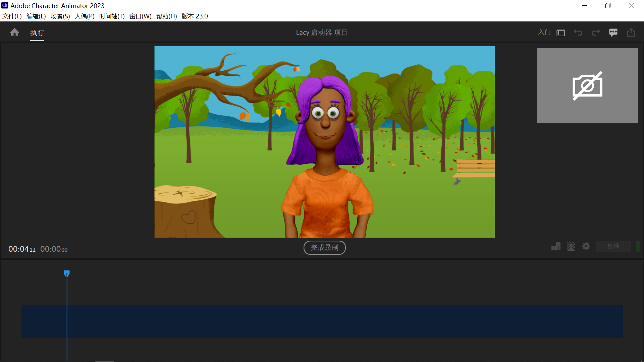Minimize the Character Animator window
Viewport: 644px width, 362px height.
(x=585, y=5)
